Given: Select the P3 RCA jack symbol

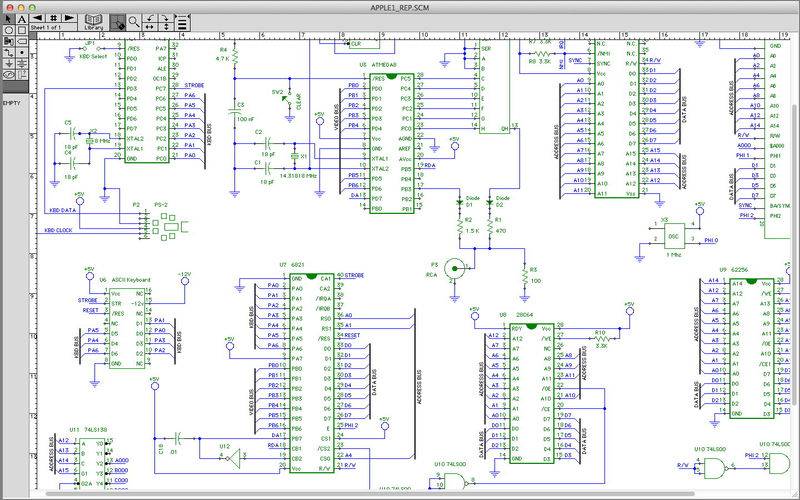Looking at the screenshot, I should [454, 267].
